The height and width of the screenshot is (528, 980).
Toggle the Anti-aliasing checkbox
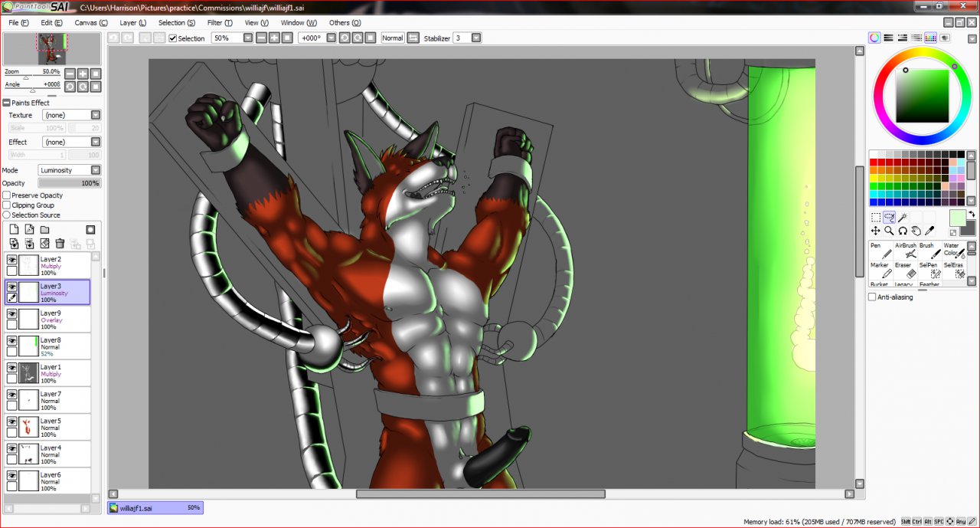pos(872,297)
